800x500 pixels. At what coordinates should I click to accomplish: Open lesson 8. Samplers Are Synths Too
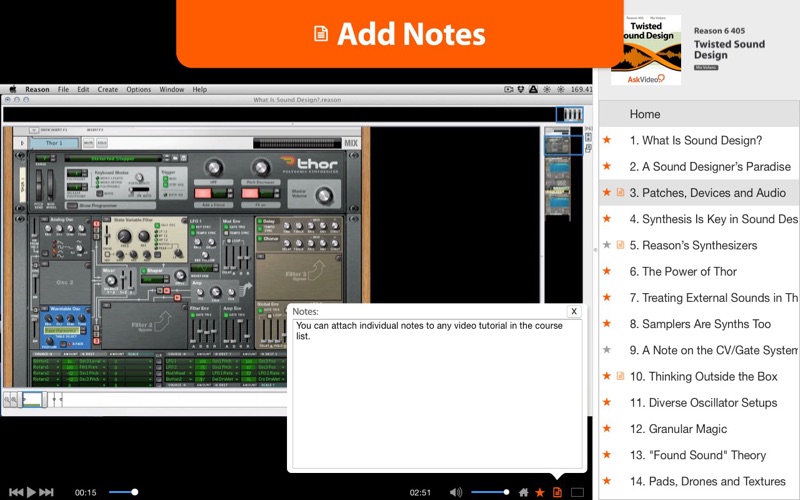[x=699, y=324]
